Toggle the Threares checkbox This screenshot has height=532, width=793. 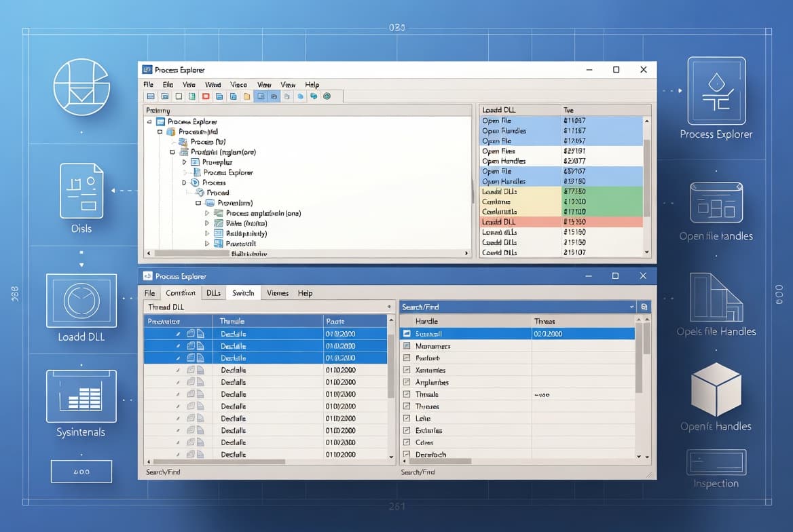coord(407,406)
